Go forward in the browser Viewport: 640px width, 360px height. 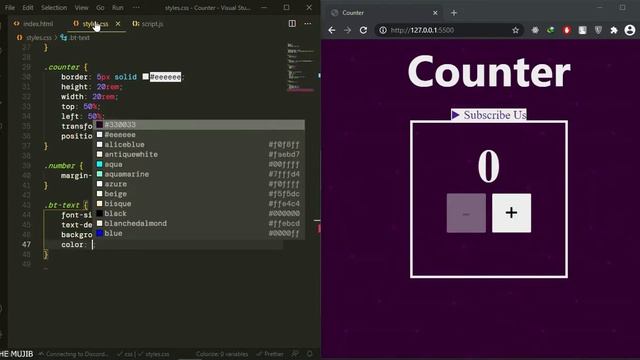click(x=347, y=30)
